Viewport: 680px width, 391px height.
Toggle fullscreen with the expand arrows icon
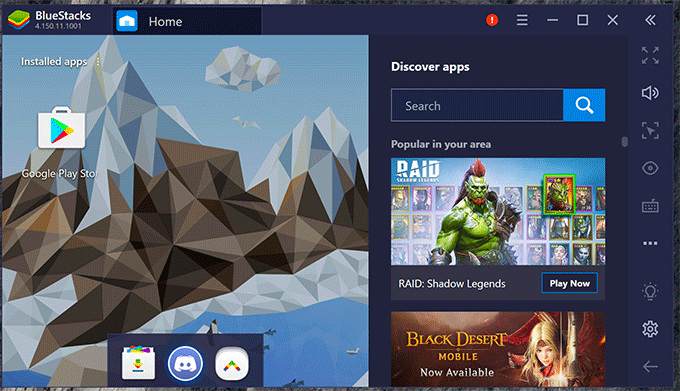pyautogui.click(x=650, y=55)
